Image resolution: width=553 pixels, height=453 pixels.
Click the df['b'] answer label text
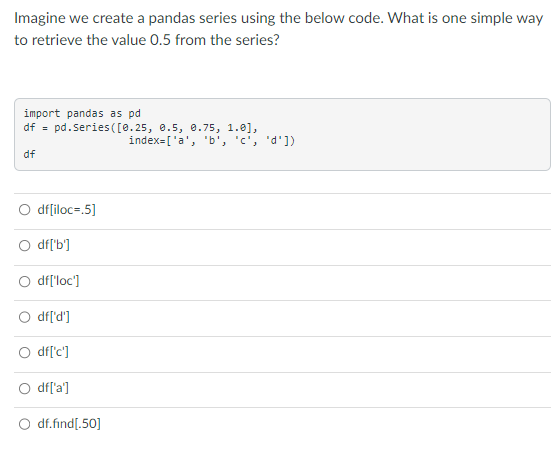54,245
